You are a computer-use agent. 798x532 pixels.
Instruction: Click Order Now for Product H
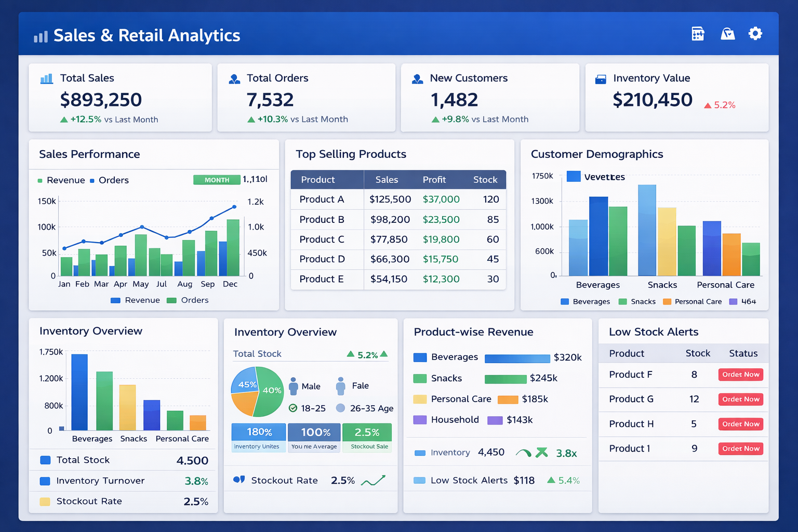point(740,424)
